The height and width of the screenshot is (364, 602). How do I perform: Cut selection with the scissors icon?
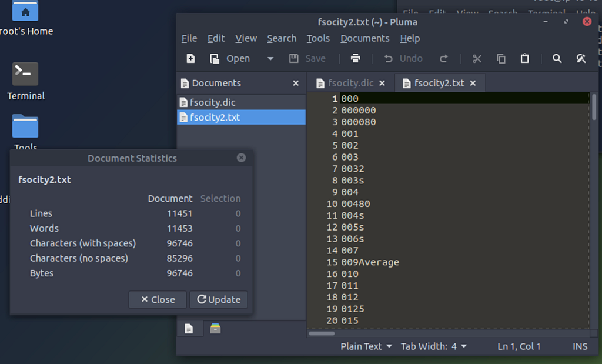tap(477, 58)
